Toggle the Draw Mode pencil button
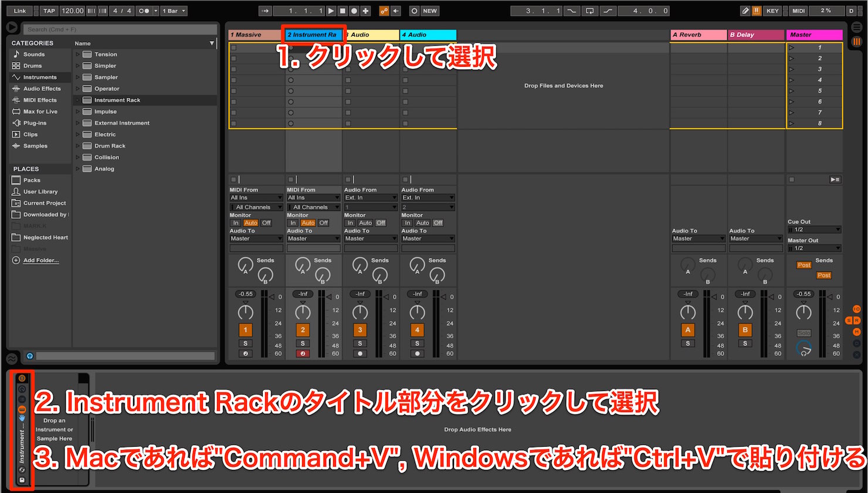Image resolution: width=868 pixels, height=493 pixels. click(745, 11)
